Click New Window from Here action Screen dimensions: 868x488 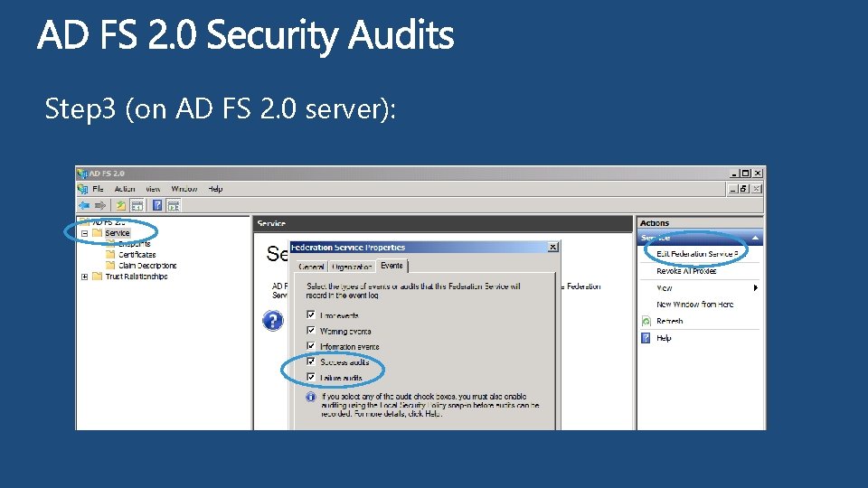694,305
